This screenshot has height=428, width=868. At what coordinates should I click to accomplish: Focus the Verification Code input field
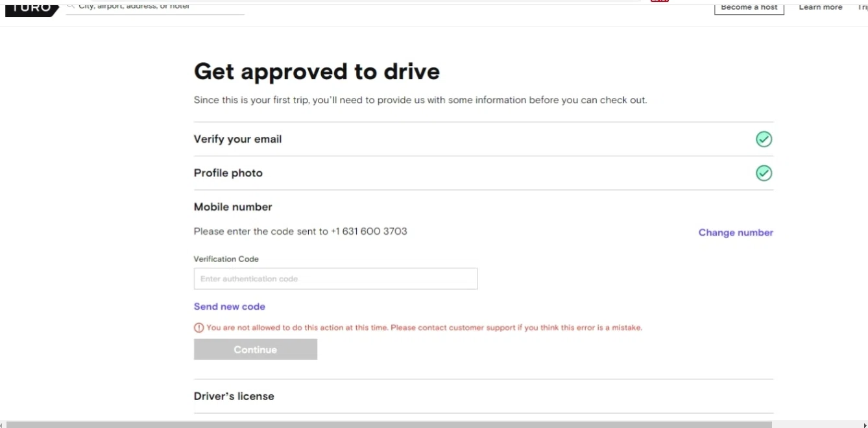[335, 279]
